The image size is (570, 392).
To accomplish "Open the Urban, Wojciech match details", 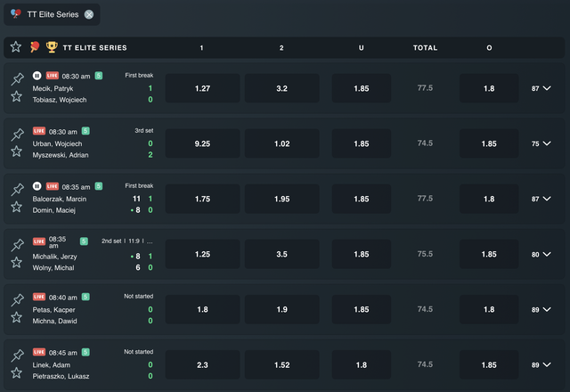I will 57,144.
